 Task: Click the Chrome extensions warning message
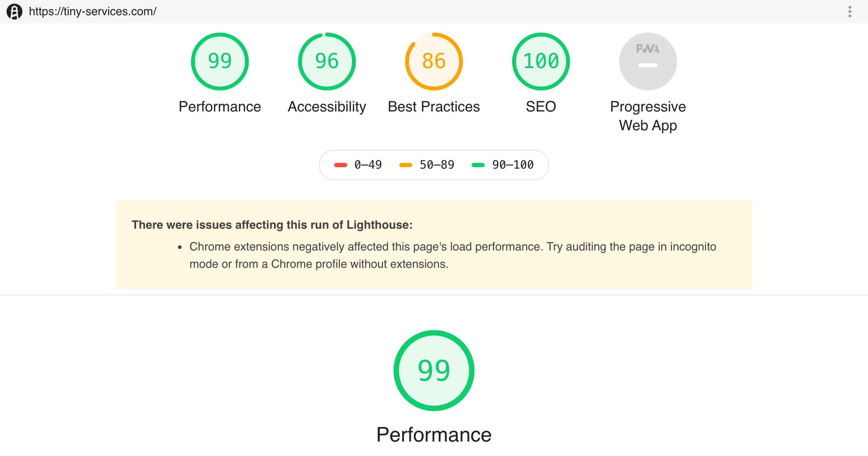(x=453, y=255)
